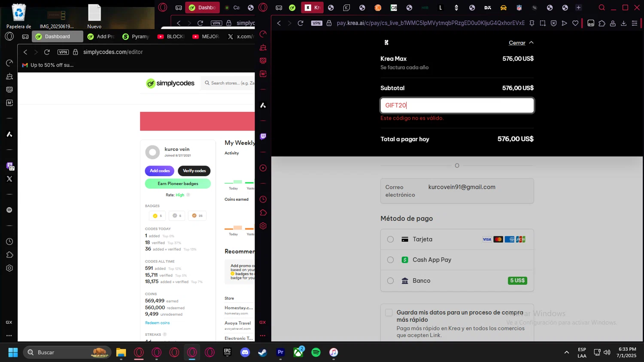Switch to the Krea tab
This screenshot has height=362, width=644.
[312, 7]
